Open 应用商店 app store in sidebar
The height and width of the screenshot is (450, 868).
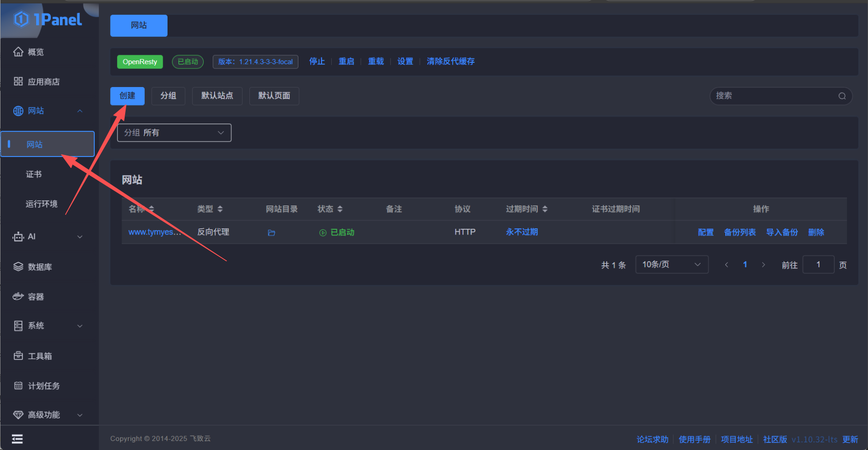[43, 82]
